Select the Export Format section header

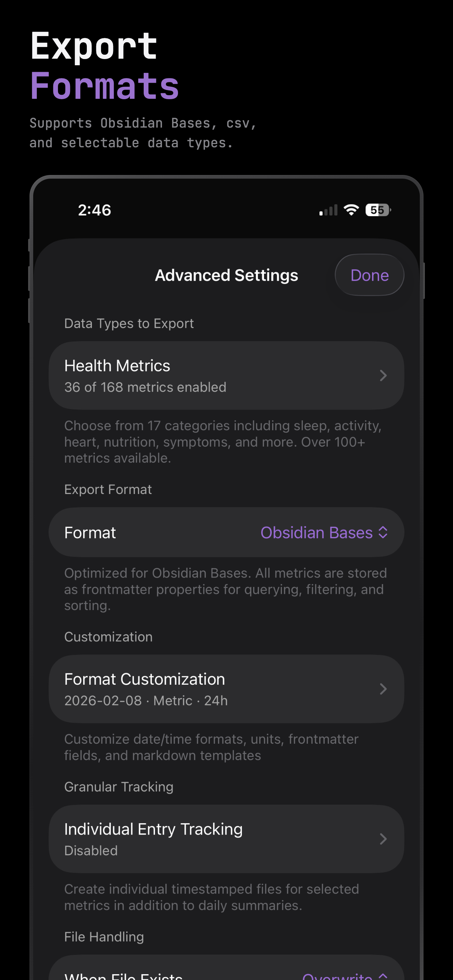pos(108,489)
